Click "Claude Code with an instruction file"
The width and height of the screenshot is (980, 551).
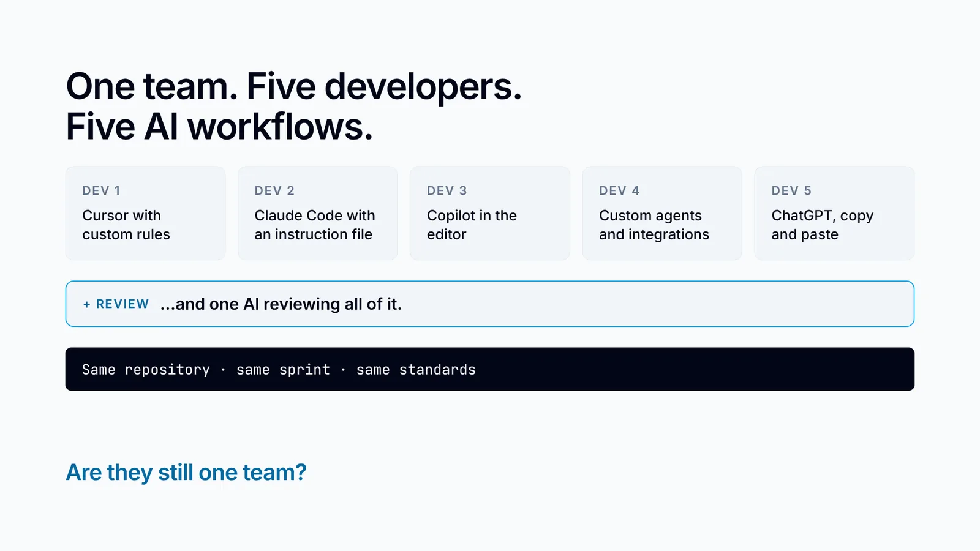click(x=315, y=225)
